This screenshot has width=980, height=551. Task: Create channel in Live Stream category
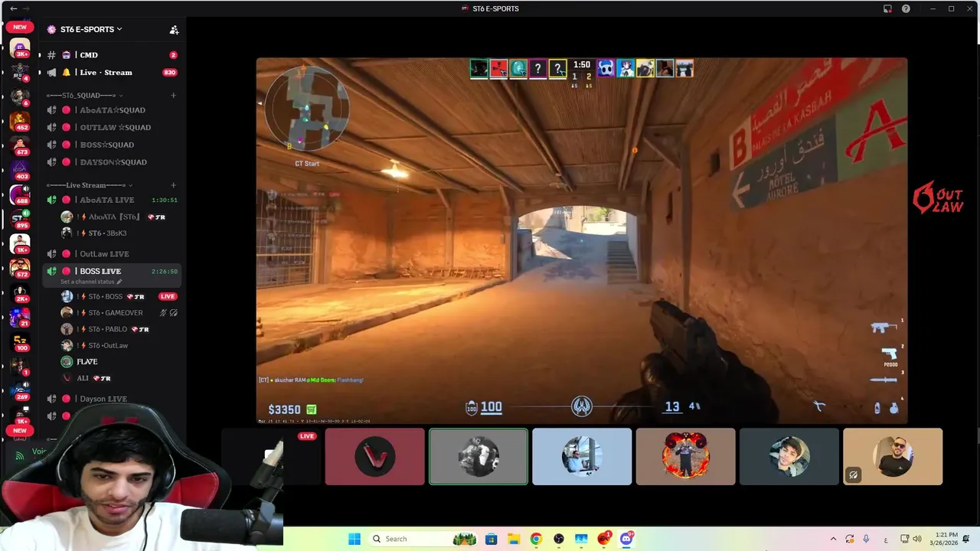(x=174, y=185)
